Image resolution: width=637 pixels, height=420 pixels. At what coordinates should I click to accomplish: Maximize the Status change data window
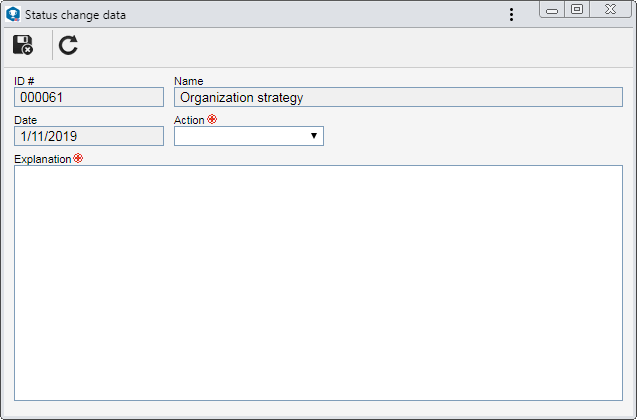click(x=577, y=10)
